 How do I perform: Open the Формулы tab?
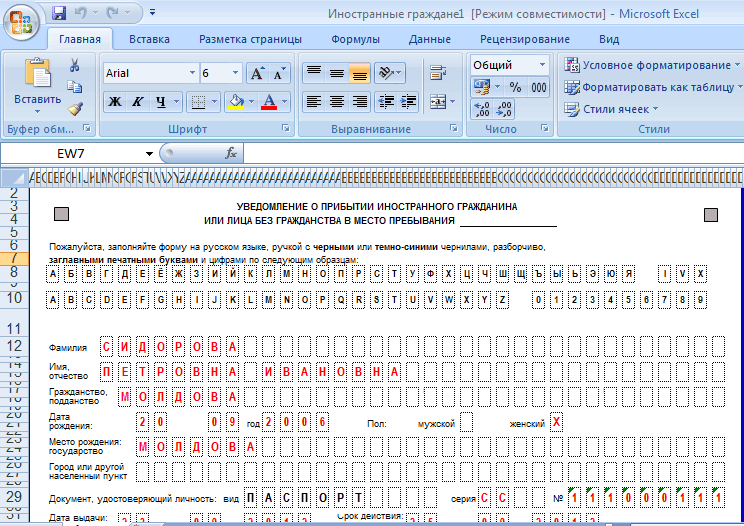355,39
